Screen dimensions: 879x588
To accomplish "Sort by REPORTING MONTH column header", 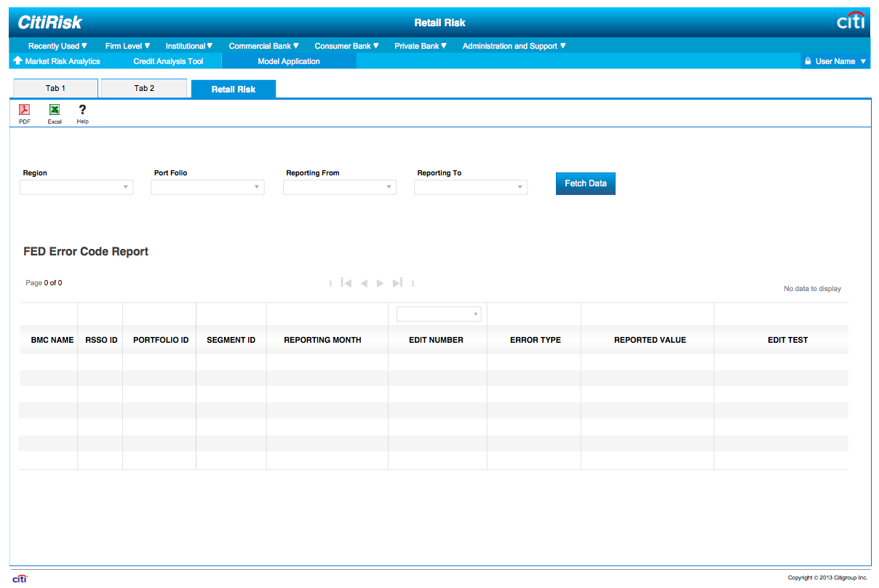I will [322, 340].
